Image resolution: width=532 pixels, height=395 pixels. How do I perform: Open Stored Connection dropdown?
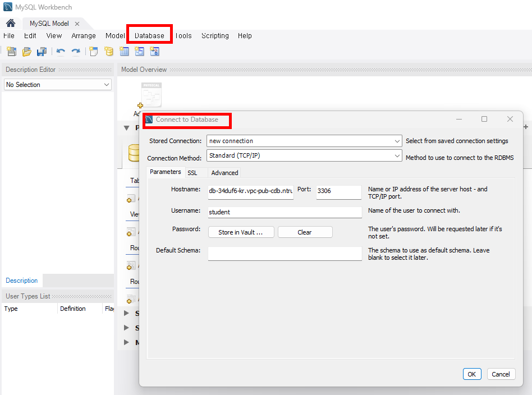point(304,141)
